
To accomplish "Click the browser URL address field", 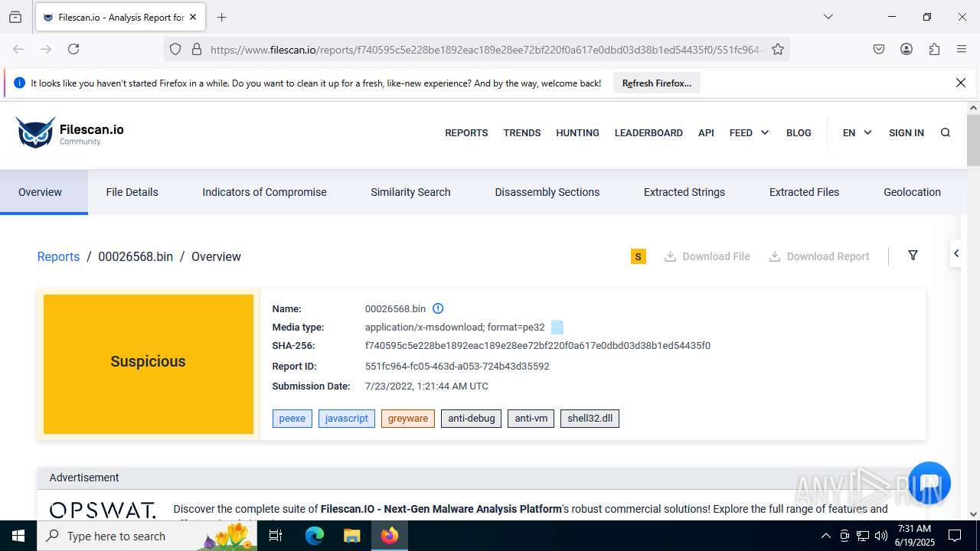I will (487, 49).
